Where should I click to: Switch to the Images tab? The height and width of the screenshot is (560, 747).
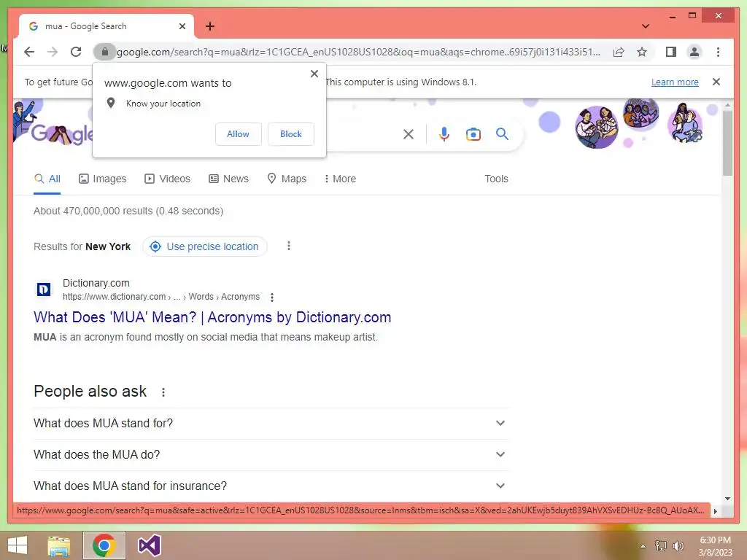(102, 179)
